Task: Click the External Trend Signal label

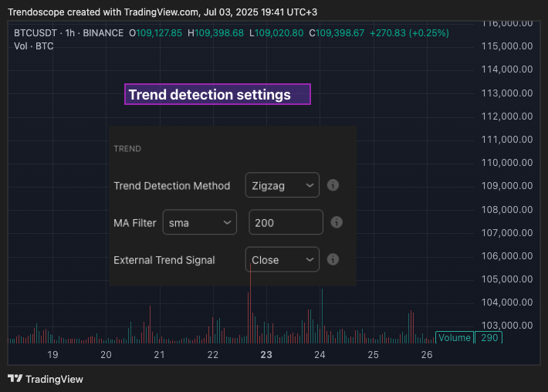Action: click(164, 260)
